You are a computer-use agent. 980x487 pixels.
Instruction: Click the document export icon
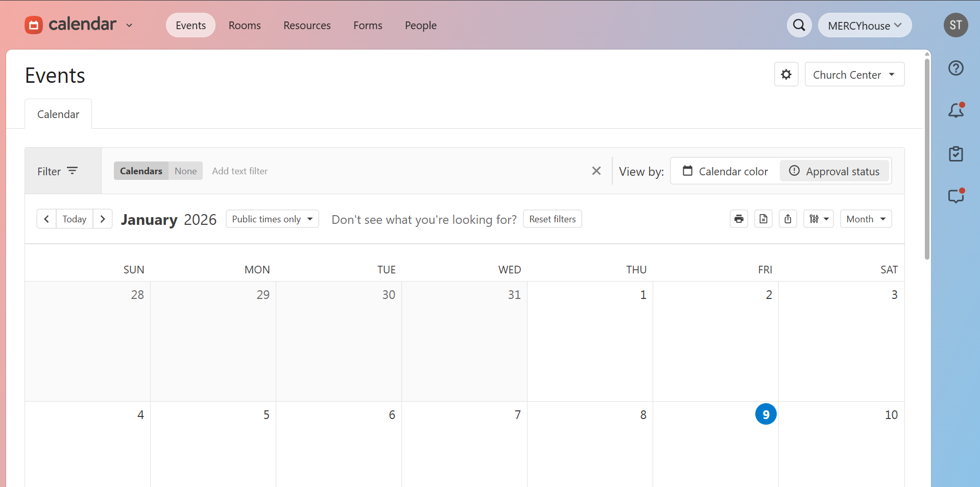[x=763, y=219]
